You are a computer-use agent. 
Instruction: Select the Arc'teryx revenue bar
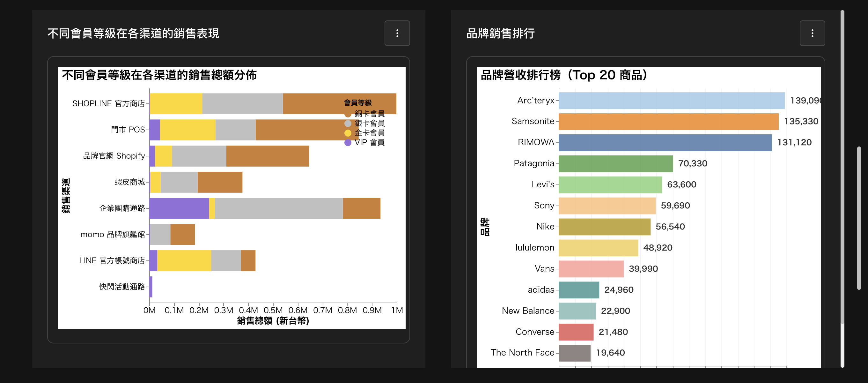672,101
